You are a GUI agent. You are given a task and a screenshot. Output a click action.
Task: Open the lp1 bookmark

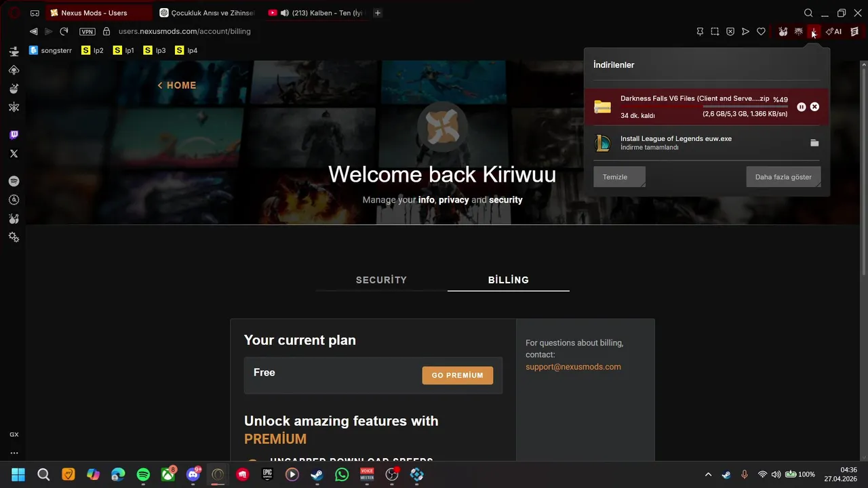pyautogui.click(x=123, y=50)
